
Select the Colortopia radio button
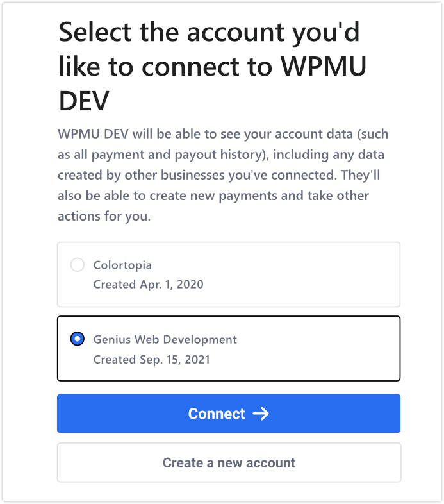tap(77, 265)
